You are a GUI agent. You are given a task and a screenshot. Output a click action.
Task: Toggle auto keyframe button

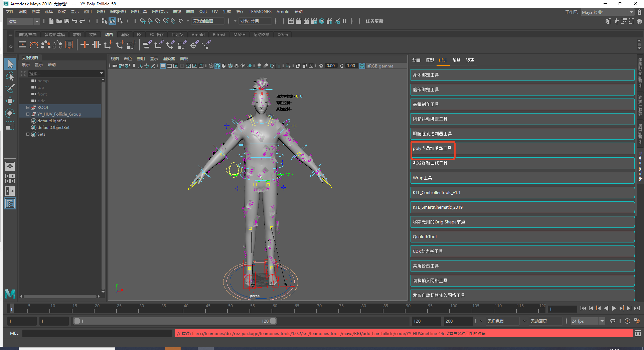(x=627, y=321)
